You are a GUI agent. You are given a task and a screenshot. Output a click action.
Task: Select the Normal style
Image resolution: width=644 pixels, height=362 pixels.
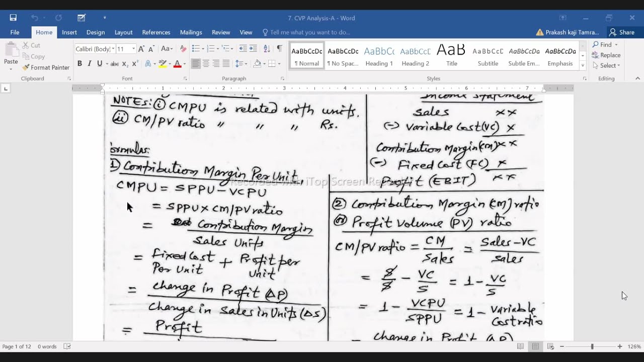pos(307,55)
